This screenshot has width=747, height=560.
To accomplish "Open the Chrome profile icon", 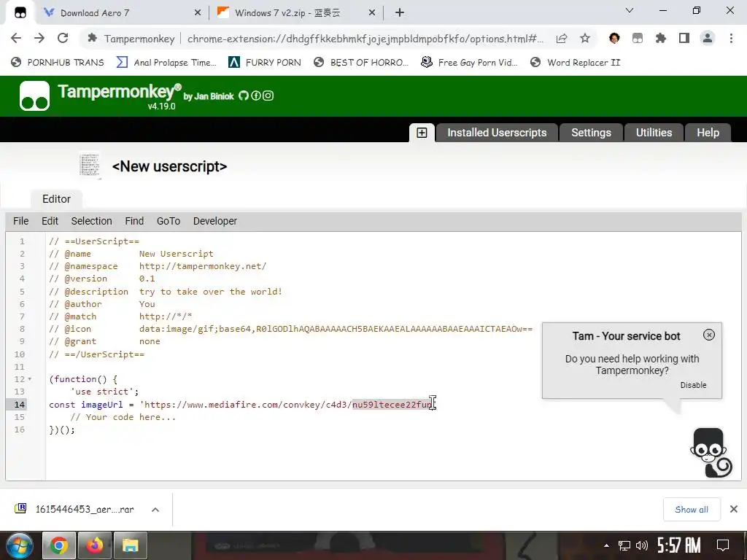I will click(x=708, y=39).
